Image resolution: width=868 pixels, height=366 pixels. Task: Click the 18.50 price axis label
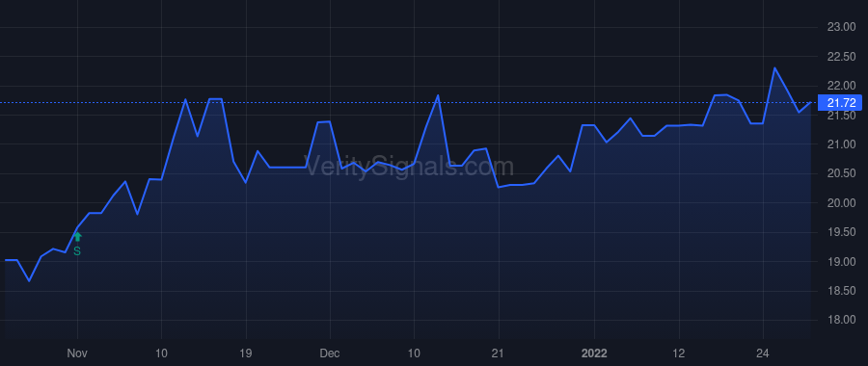(x=840, y=291)
